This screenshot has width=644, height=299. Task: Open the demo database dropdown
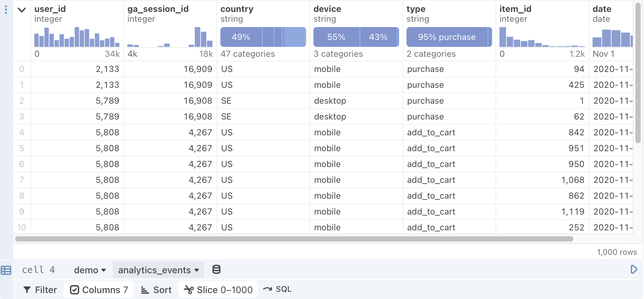(x=90, y=270)
